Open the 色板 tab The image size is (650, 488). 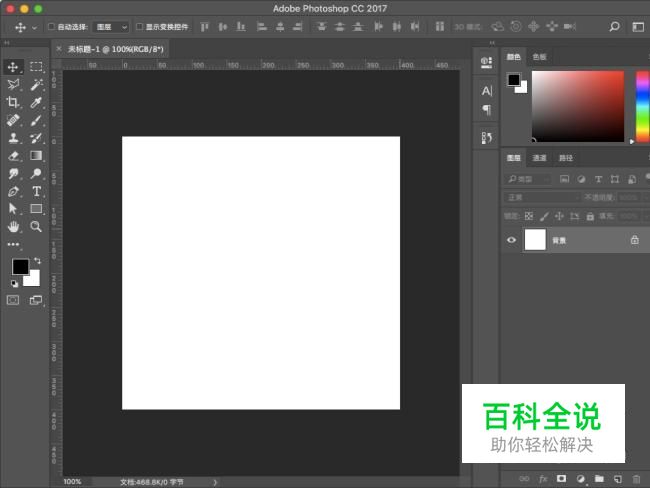[540, 57]
